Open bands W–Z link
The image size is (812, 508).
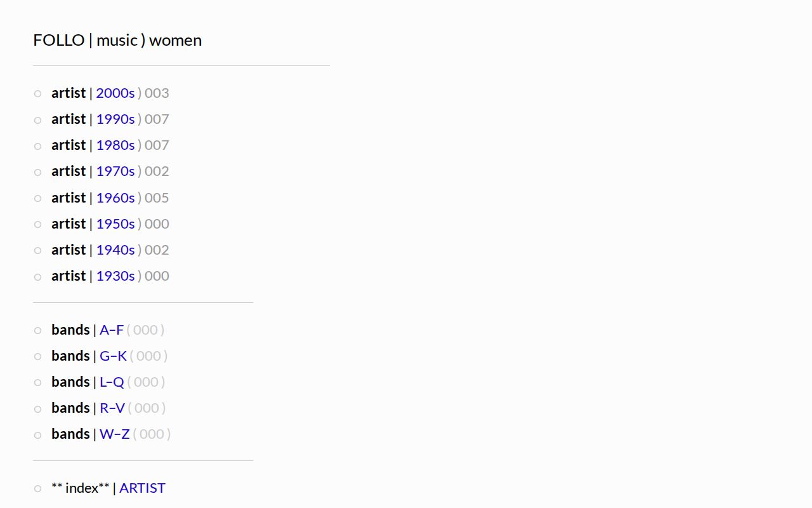(115, 434)
